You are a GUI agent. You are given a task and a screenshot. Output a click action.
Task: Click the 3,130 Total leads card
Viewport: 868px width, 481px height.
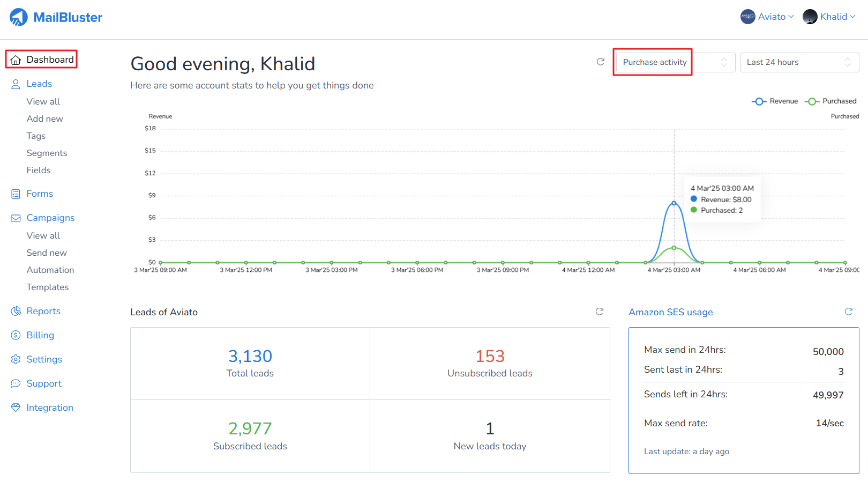250,363
